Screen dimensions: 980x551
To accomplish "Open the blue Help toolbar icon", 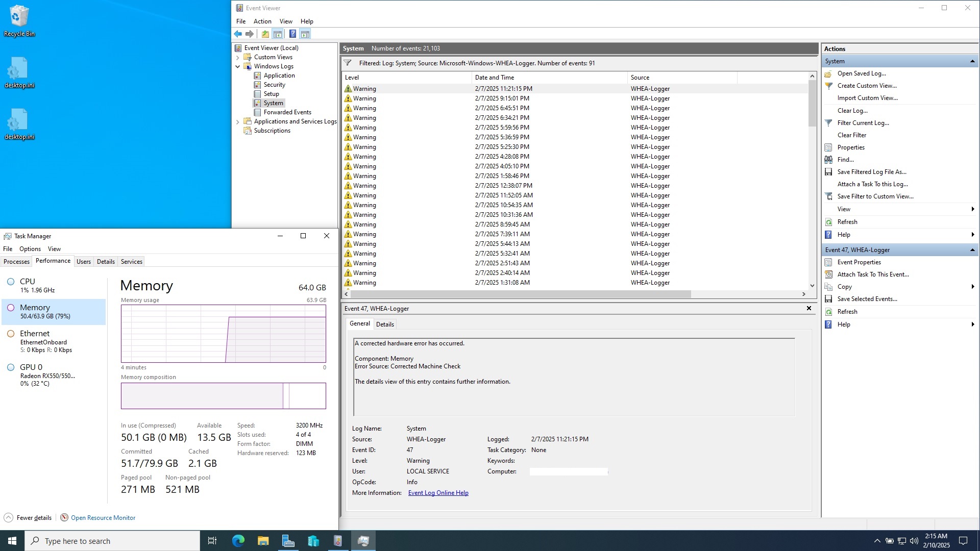I will pos(292,34).
